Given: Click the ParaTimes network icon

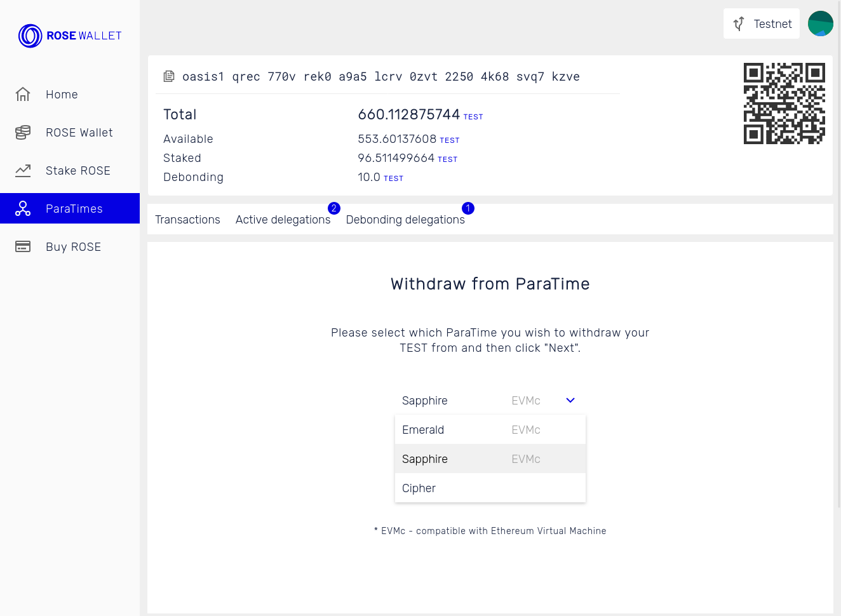Looking at the screenshot, I should click(x=23, y=208).
